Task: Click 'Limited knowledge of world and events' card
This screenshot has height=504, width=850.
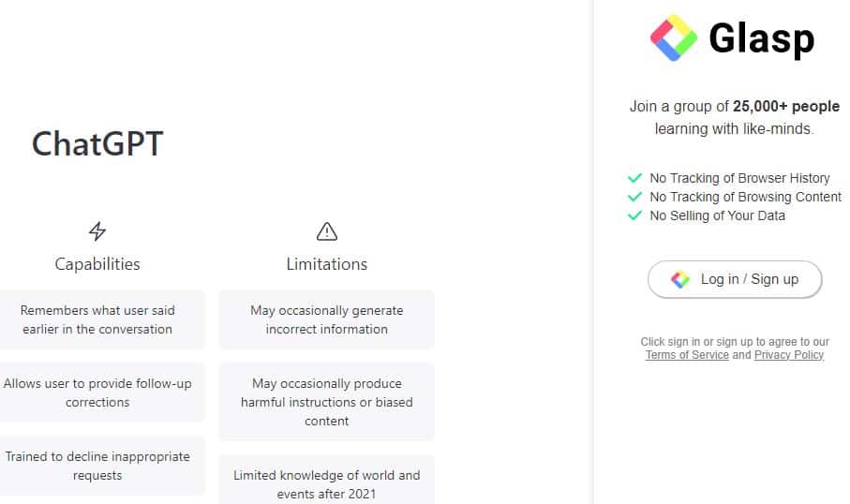Action: pyautogui.click(x=326, y=483)
